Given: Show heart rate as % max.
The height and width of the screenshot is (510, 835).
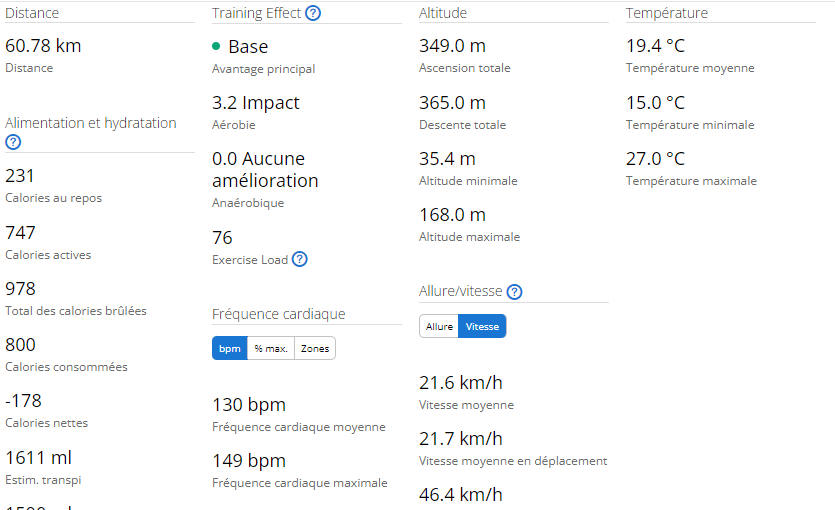Looking at the screenshot, I should 270,348.
